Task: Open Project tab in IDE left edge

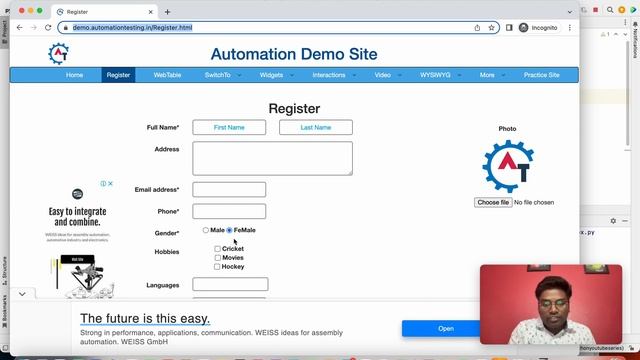Action: tap(4, 33)
